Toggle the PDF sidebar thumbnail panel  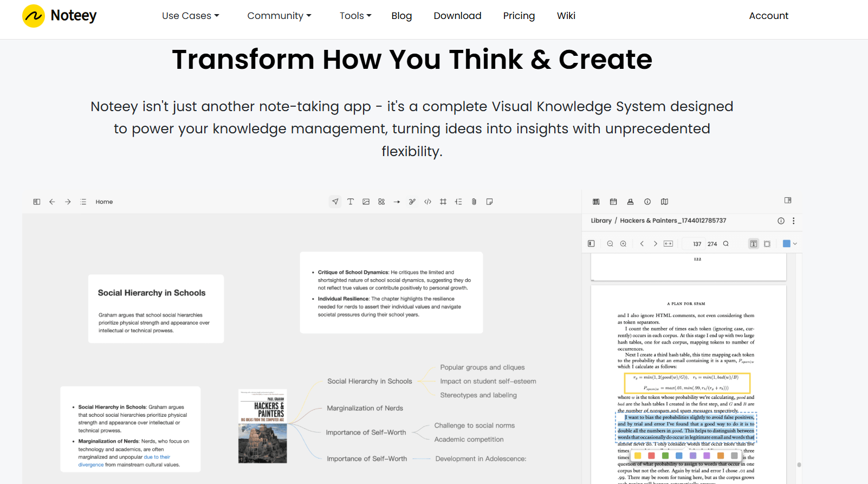tap(591, 244)
